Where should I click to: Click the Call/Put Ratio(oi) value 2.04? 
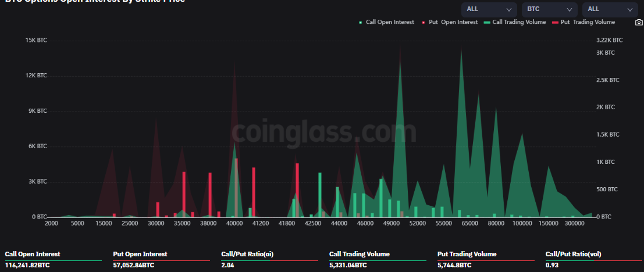(227, 266)
